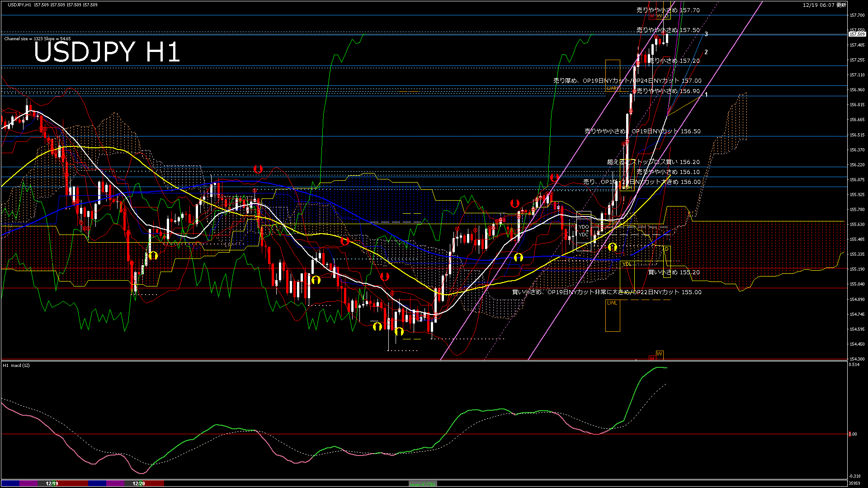Click the LWL orange box label
Screen dimensions: 868x488
[612, 303]
